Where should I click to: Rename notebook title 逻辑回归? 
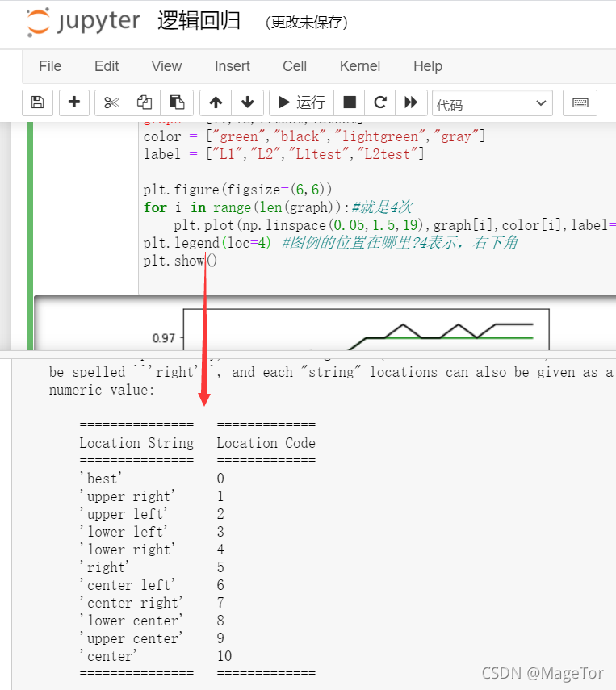(199, 21)
